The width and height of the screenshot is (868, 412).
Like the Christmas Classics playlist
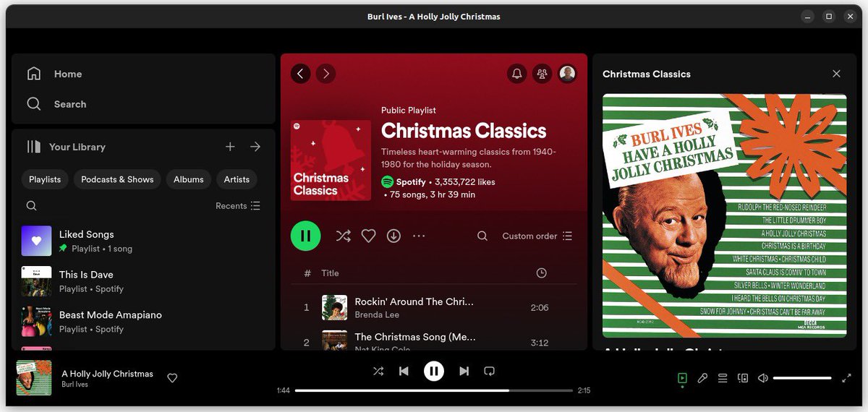[x=369, y=236]
